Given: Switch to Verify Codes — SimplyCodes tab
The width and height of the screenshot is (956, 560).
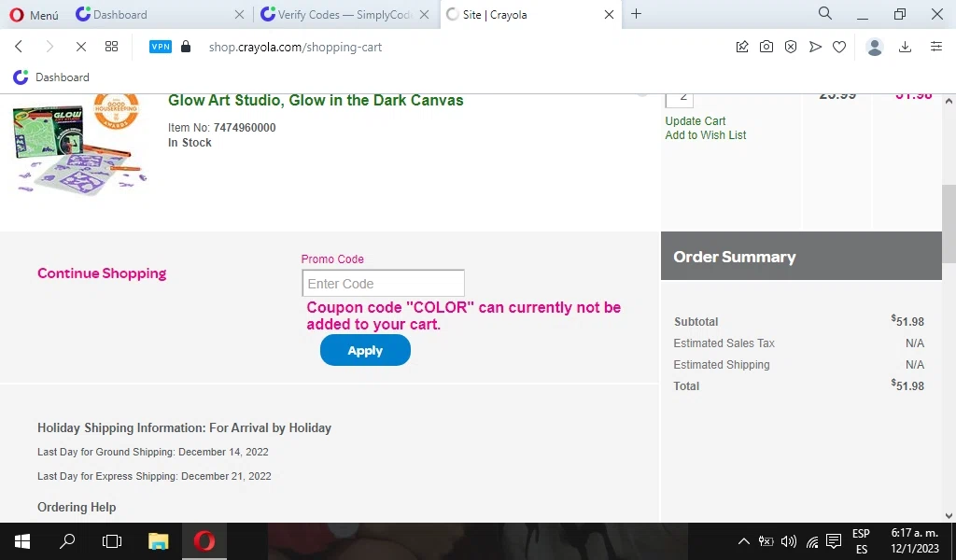Looking at the screenshot, I should coord(345,15).
